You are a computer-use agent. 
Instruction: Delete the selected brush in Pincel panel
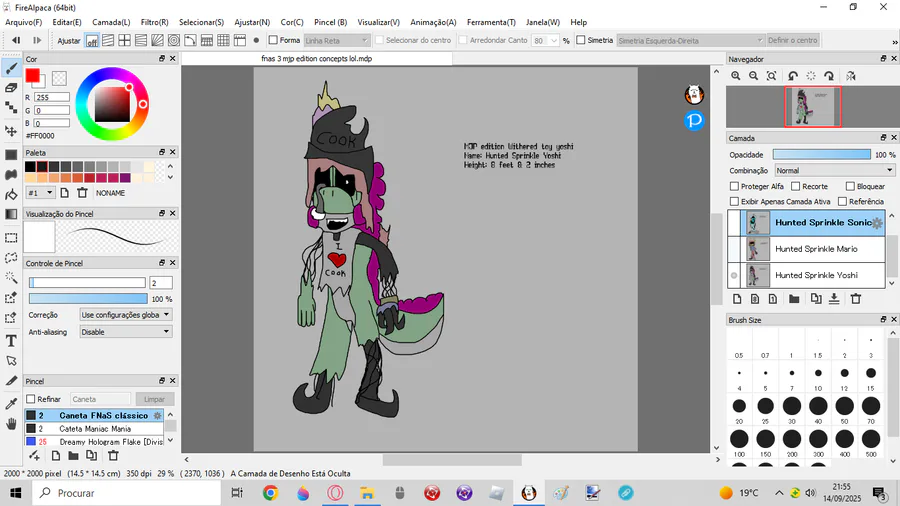click(113, 456)
